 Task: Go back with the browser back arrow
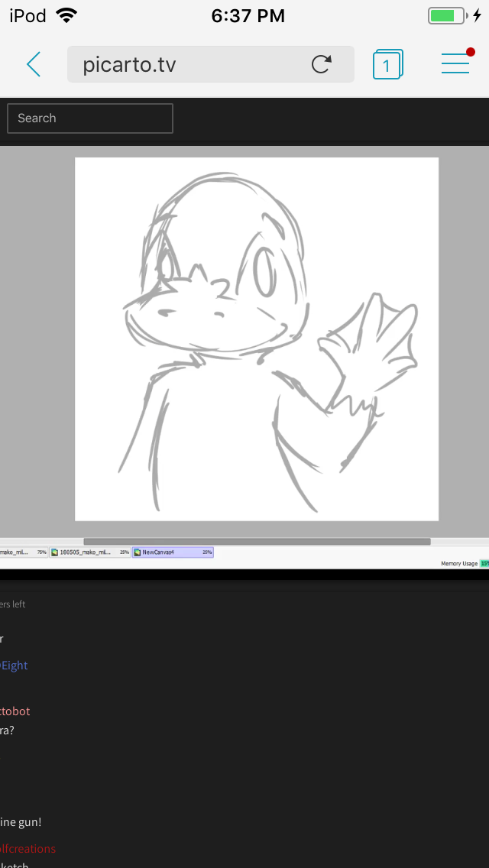click(x=34, y=64)
